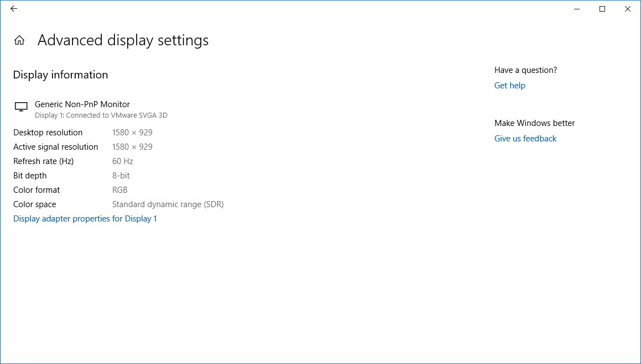This screenshot has height=364, width=641.
Task: Click the Active signal resolution value 1580 × 929
Action: pos(132,147)
